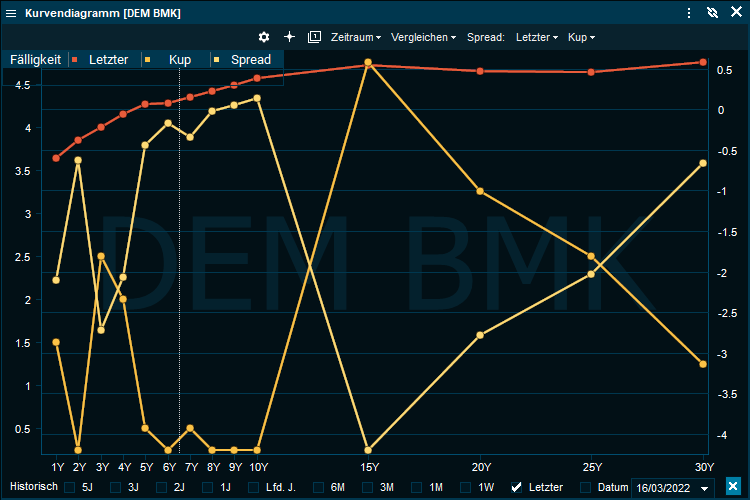Open the Letzter spread dropdown in toolbar
Viewport: 750px width, 500px height.
click(x=537, y=37)
